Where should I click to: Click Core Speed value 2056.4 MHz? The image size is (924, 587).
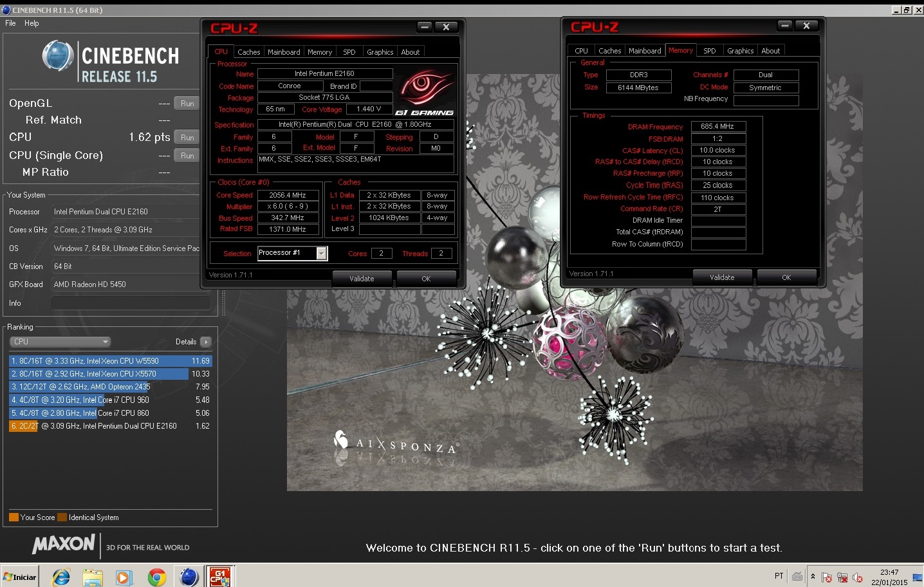(x=288, y=195)
